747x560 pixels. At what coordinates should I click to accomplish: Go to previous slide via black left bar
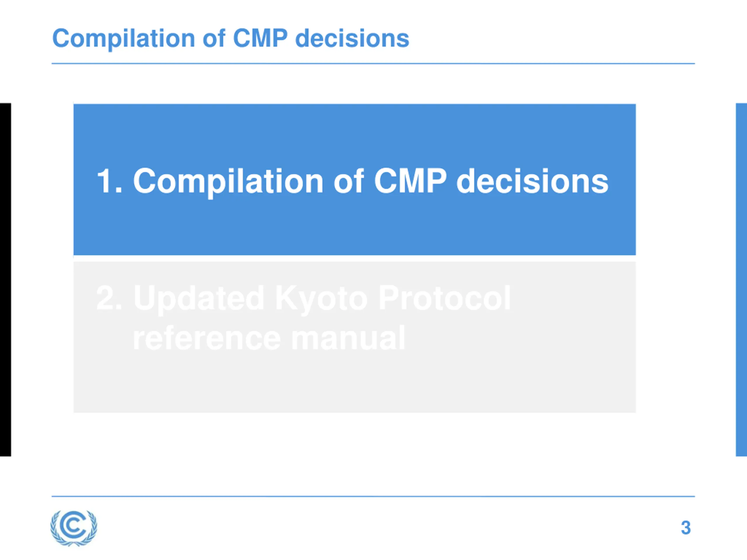coord(6,279)
